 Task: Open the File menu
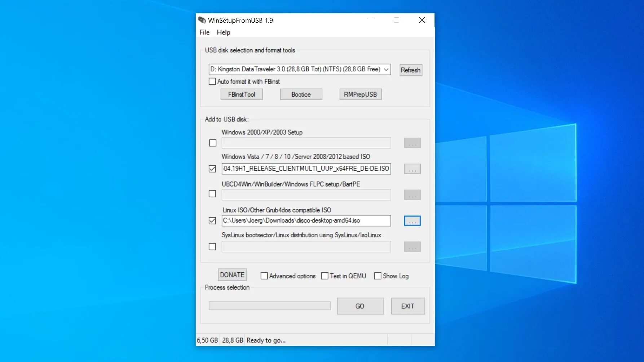pyautogui.click(x=204, y=32)
